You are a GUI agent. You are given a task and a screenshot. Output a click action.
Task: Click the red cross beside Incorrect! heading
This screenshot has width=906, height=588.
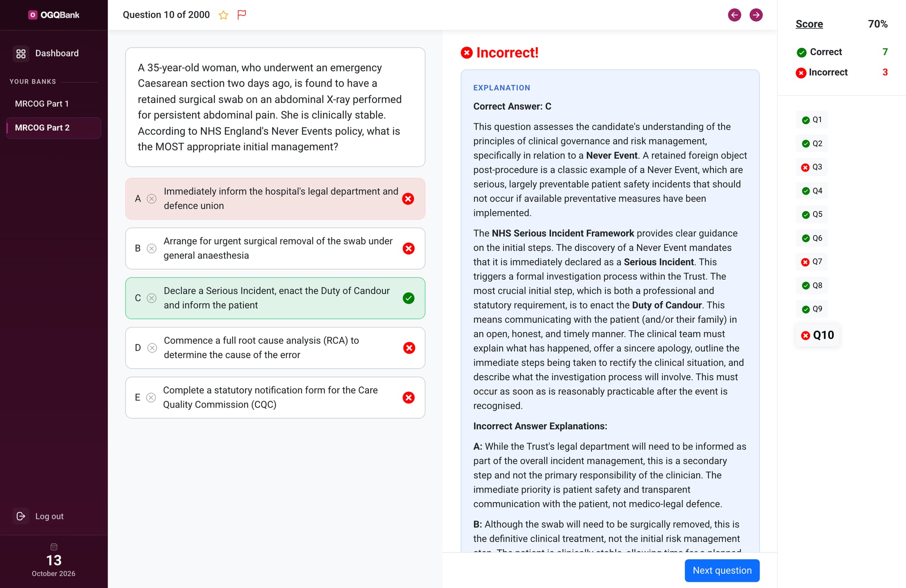tap(466, 53)
